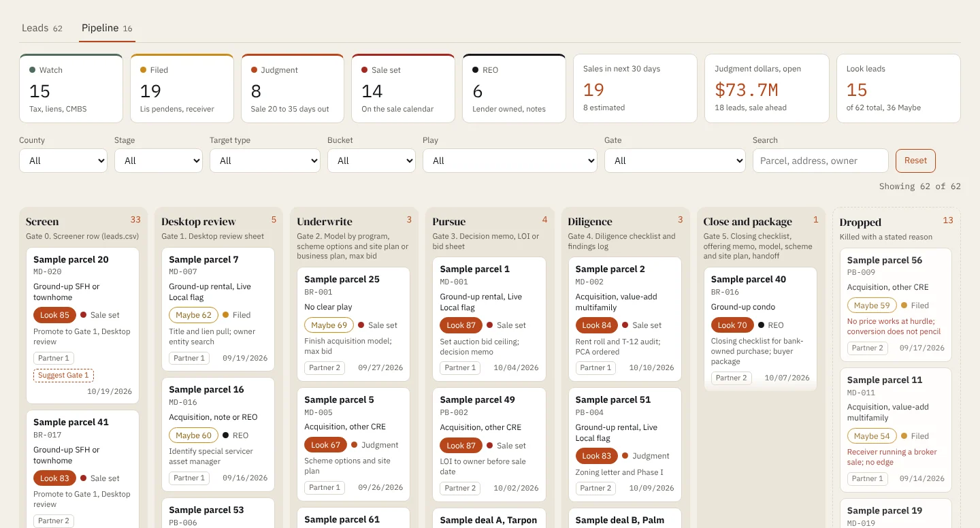The image size is (980, 528).
Task: Click the Maybe 59 score badge
Action: point(872,306)
